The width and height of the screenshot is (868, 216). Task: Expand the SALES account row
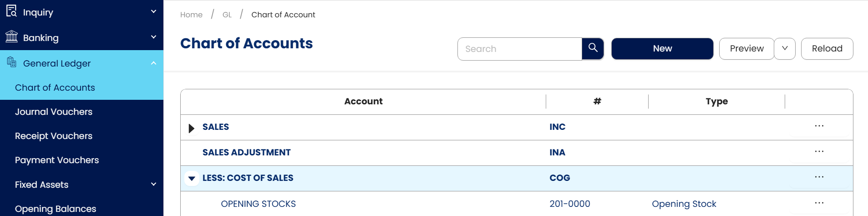pyautogui.click(x=192, y=128)
